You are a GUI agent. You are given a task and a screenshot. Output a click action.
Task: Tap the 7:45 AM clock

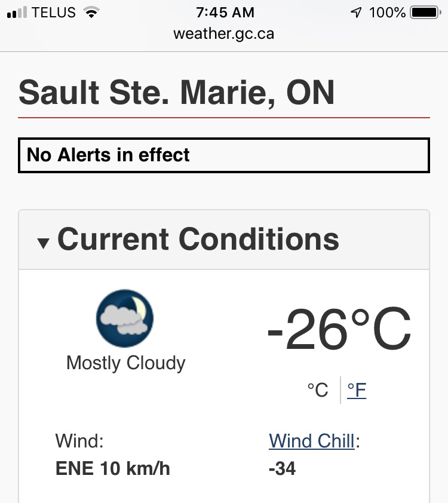(225, 13)
